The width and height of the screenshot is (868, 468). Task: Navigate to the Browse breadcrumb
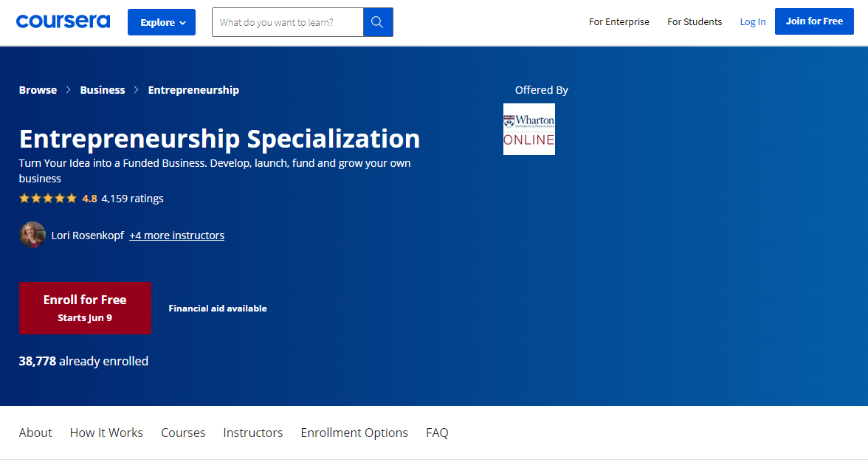tap(38, 89)
